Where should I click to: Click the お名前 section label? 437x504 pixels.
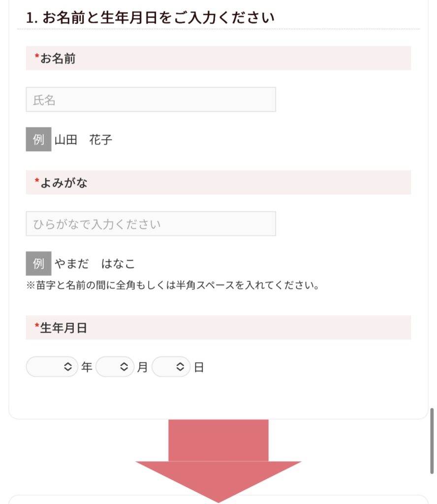[x=58, y=59]
